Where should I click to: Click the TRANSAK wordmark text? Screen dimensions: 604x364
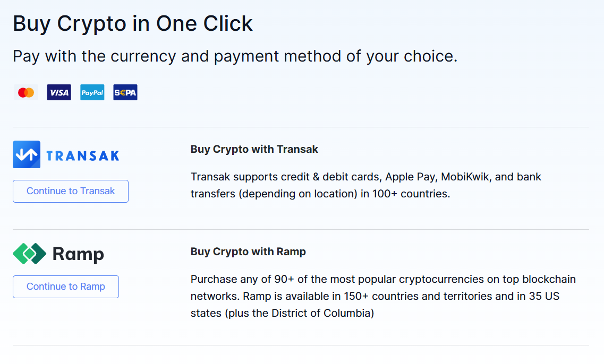(83, 155)
